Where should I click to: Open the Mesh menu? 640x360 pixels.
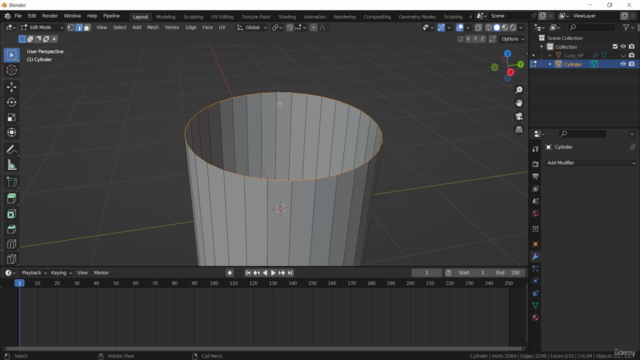coord(153,27)
